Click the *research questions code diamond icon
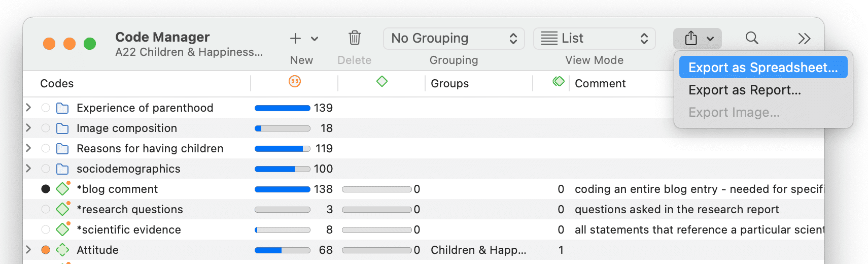Image resolution: width=868 pixels, height=264 pixels. tap(62, 209)
